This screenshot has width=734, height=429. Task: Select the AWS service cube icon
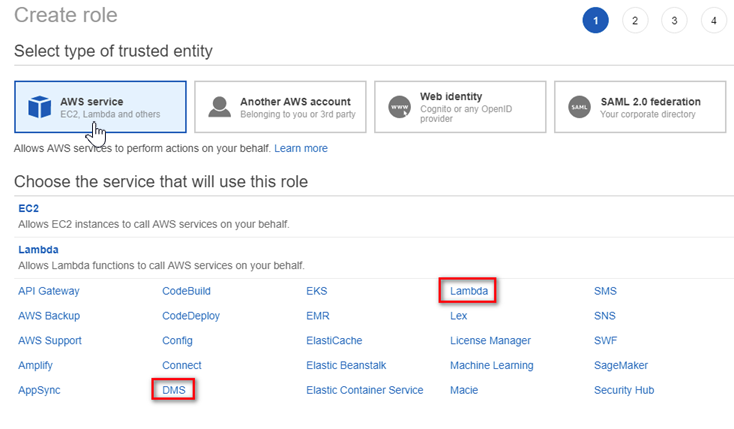tap(39, 107)
